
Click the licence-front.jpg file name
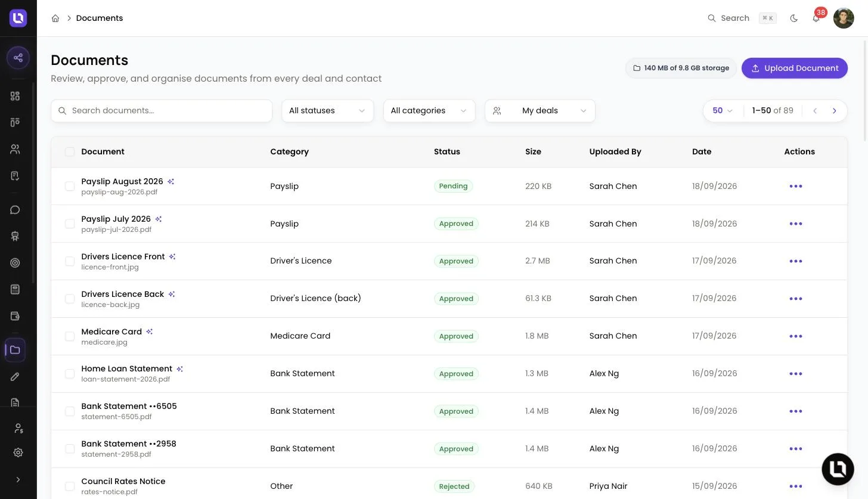[x=110, y=267]
